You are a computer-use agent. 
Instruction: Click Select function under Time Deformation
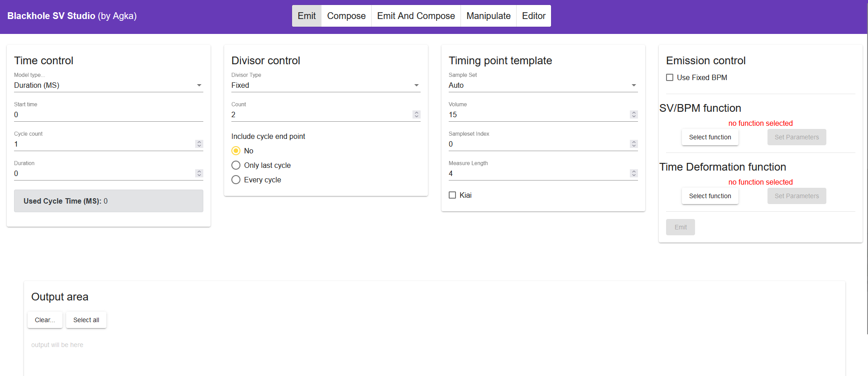[710, 196]
